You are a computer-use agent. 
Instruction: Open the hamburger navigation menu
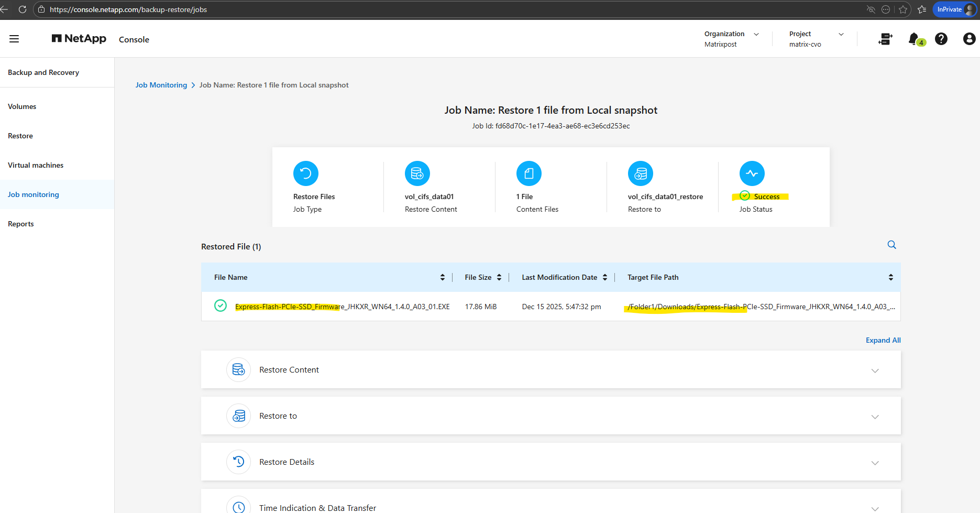coord(14,39)
